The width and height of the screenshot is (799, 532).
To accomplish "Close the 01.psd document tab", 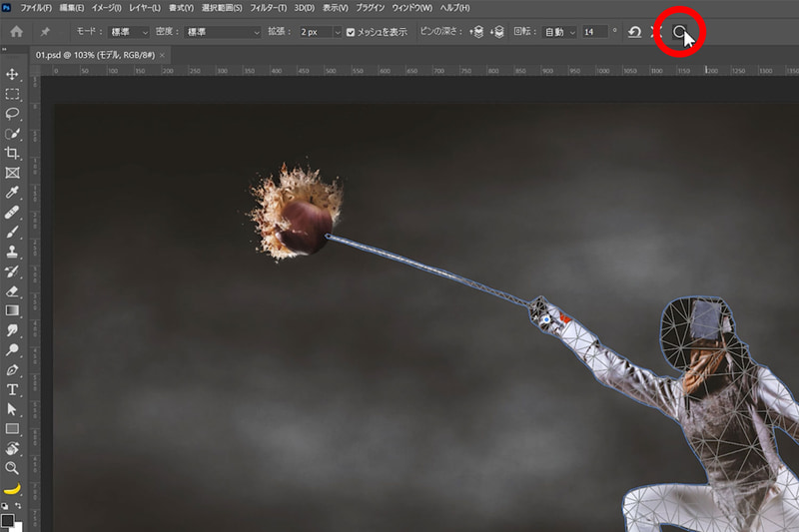I will click(163, 54).
